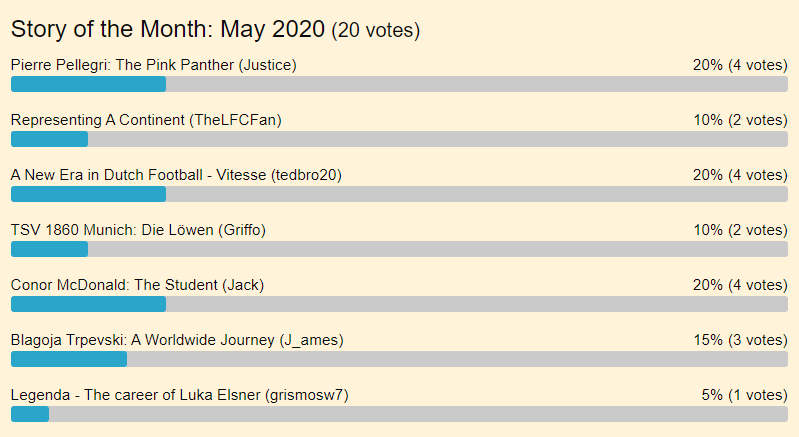799x437 pixels.
Task: Click '20% (4 votes)' beside Vitesse story
Action: (x=740, y=175)
